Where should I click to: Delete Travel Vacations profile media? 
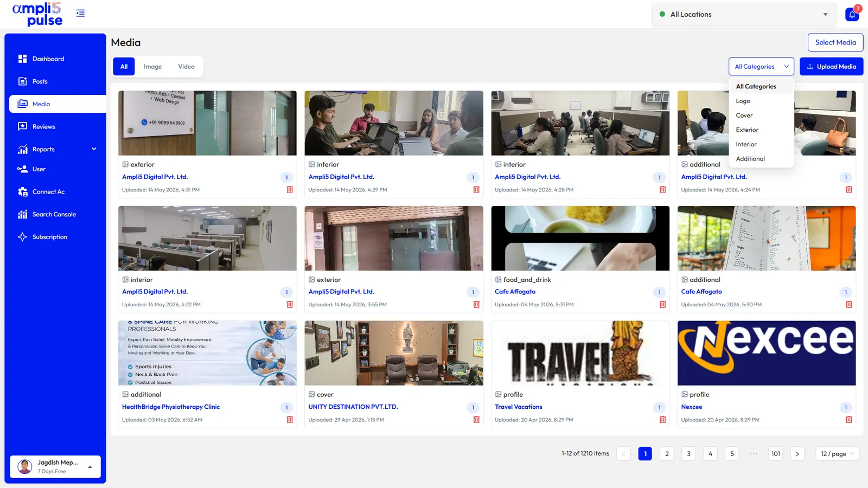coord(662,420)
